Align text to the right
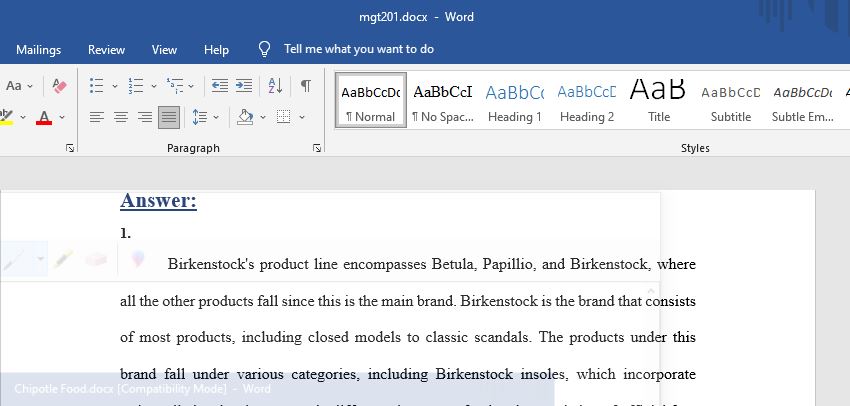Screen dimensions: 850x406 click(145, 117)
